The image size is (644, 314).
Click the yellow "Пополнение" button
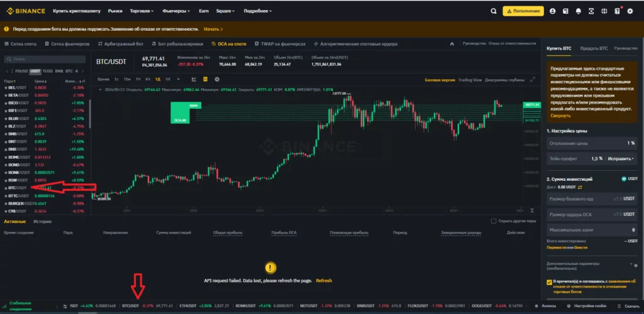click(523, 11)
